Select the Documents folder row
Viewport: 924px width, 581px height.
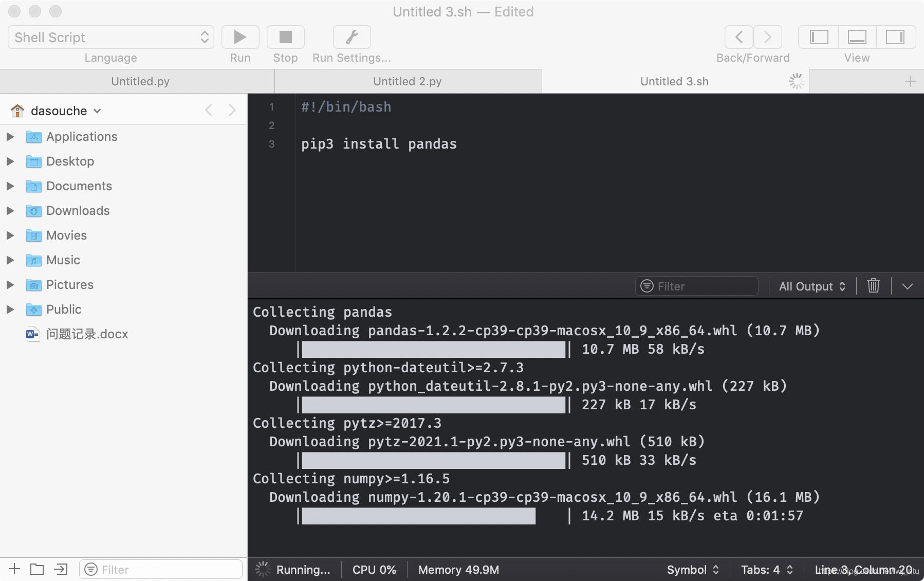coord(123,186)
